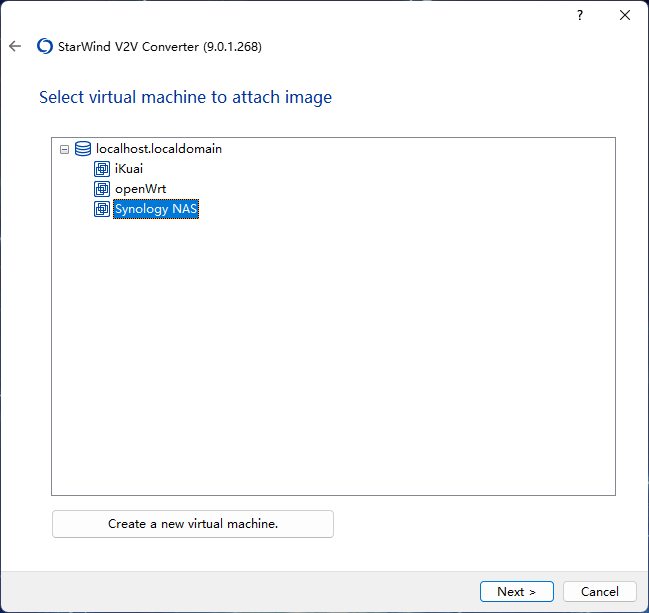Click the Synology NAS machine icon
This screenshot has width=649, height=613.
102,209
